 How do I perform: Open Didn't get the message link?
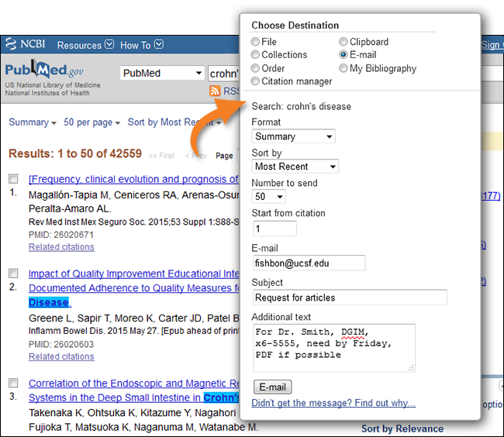coord(333,403)
